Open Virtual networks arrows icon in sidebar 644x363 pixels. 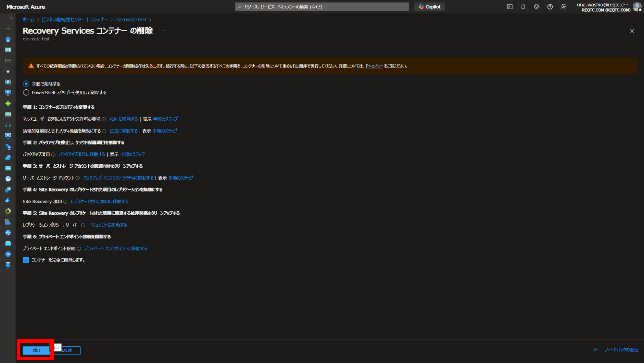click(x=8, y=125)
